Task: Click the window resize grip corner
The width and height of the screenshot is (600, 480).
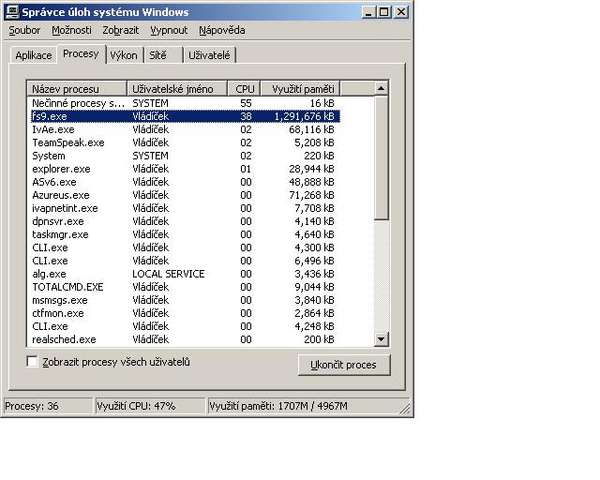Action: coord(405,408)
